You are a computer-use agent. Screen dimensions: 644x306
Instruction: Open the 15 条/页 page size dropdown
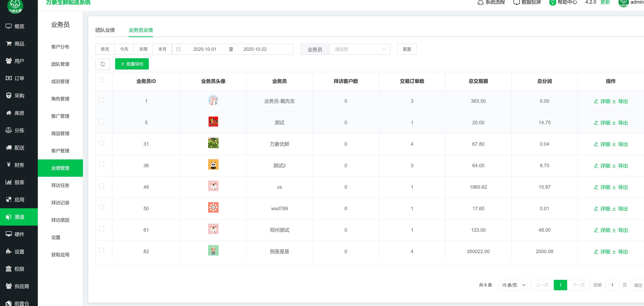(x=513, y=285)
